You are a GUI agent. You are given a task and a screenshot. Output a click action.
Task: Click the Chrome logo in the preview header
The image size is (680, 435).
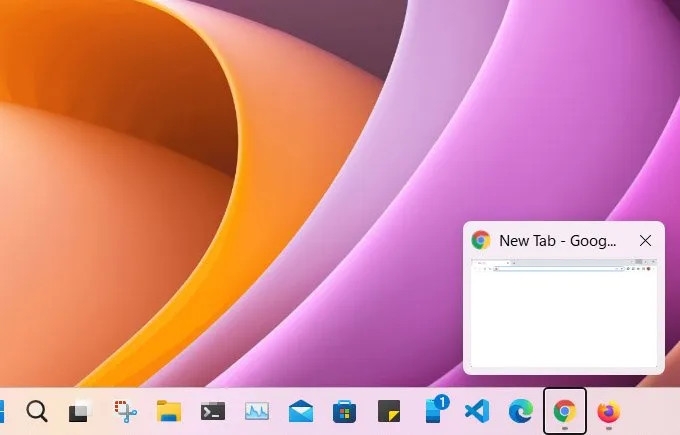coord(481,240)
